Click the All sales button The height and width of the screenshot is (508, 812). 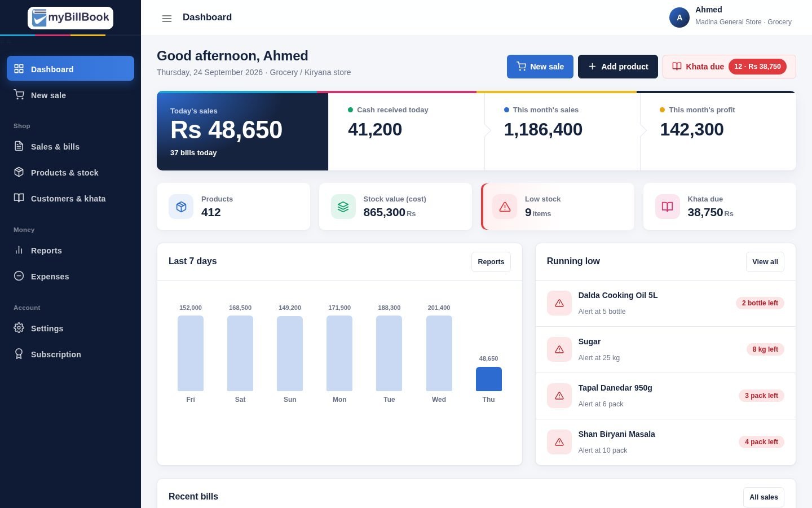click(x=764, y=497)
